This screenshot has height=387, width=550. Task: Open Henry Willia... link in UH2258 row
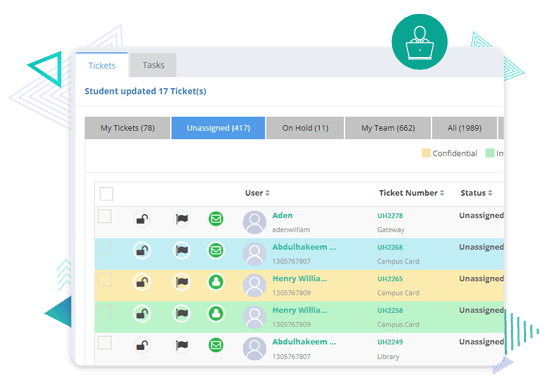[300, 310]
